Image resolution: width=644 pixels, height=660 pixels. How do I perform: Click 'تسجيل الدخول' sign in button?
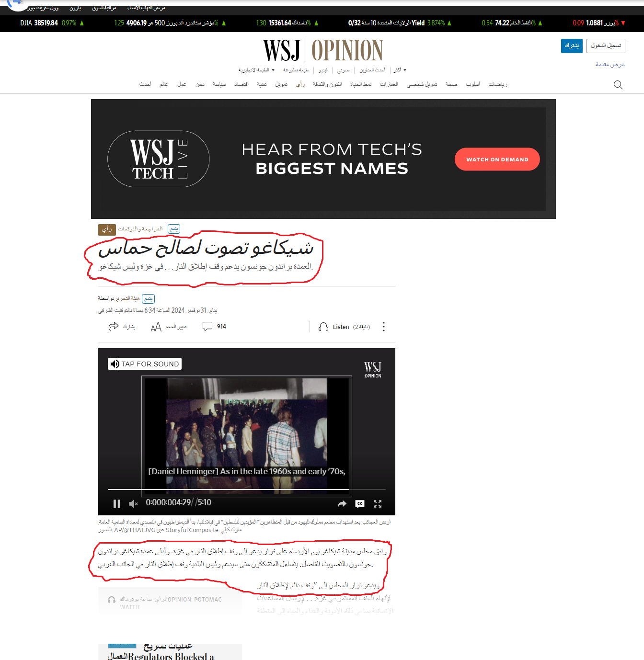tap(606, 46)
